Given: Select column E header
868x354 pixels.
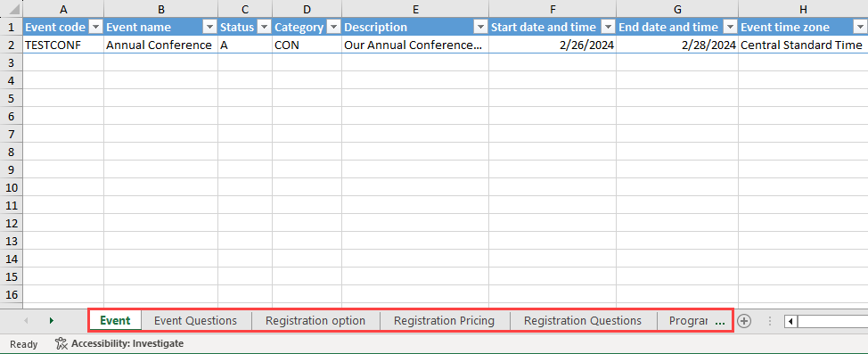Looking at the screenshot, I should click(415, 10).
